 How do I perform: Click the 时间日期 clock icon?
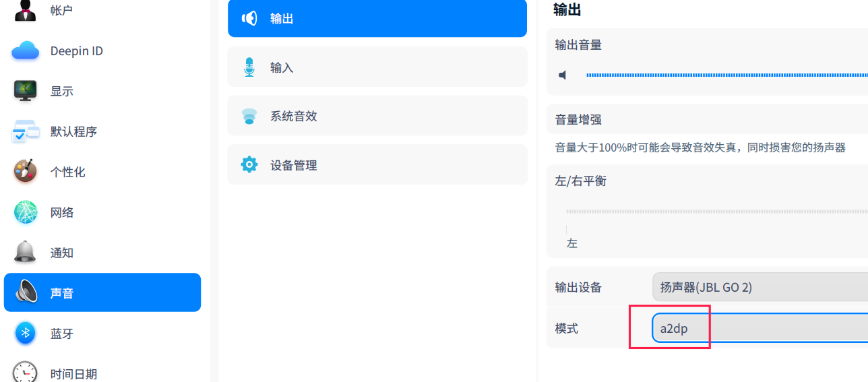click(26, 373)
